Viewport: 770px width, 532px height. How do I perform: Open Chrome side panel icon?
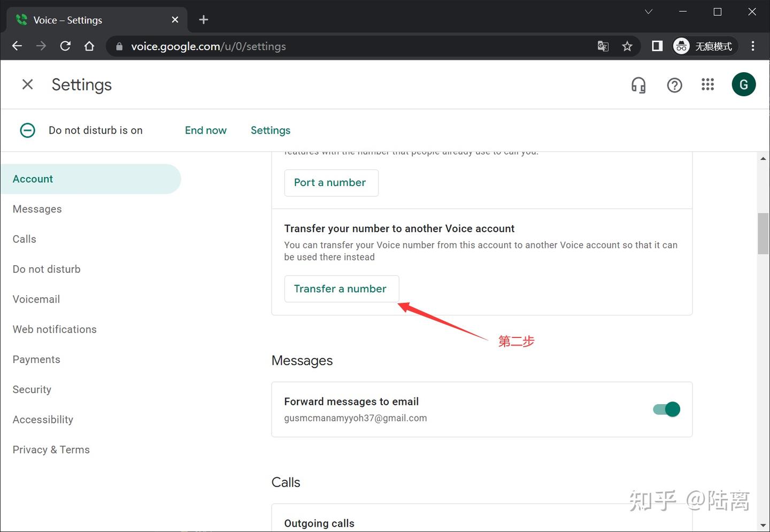pyautogui.click(x=657, y=47)
